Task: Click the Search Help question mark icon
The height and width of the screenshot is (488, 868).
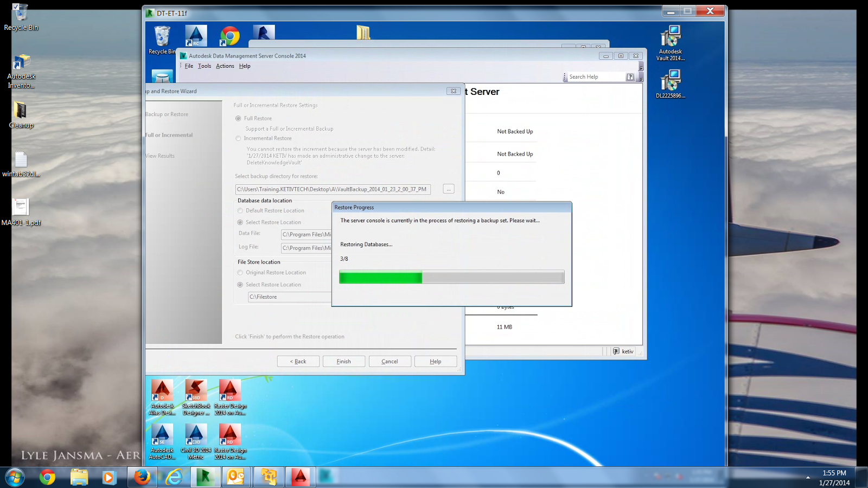Action: click(630, 77)
